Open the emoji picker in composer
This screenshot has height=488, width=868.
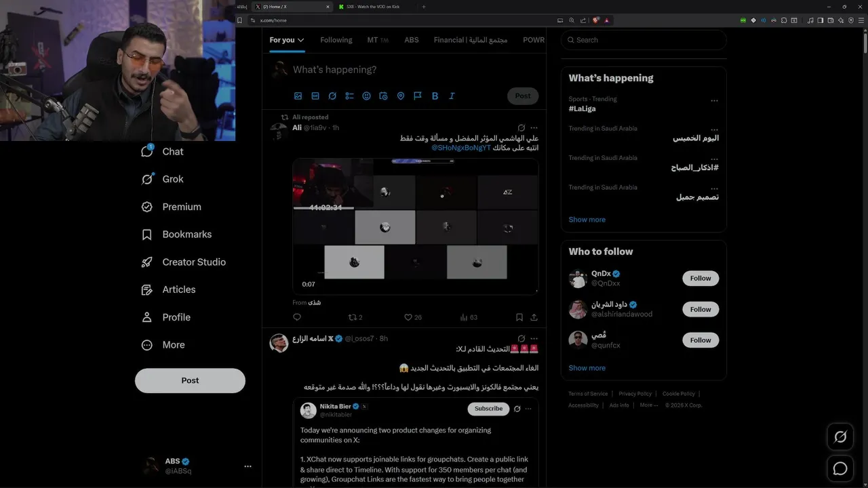pyautogui.click(x=366, y=96)
